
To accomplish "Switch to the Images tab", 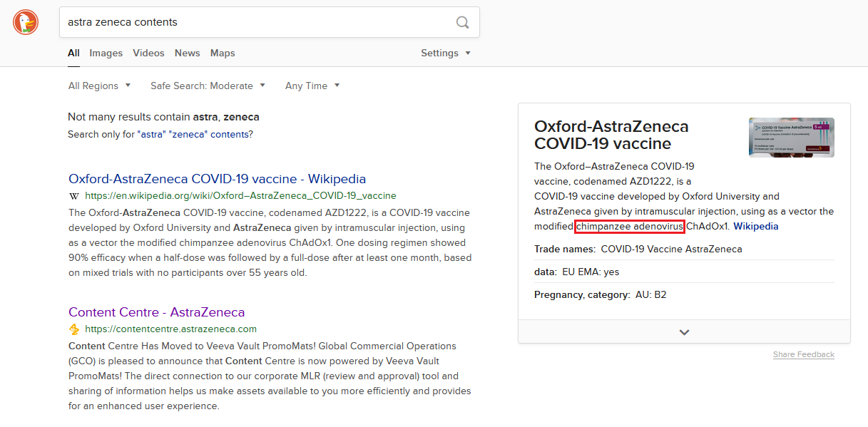I will [106, 53].
